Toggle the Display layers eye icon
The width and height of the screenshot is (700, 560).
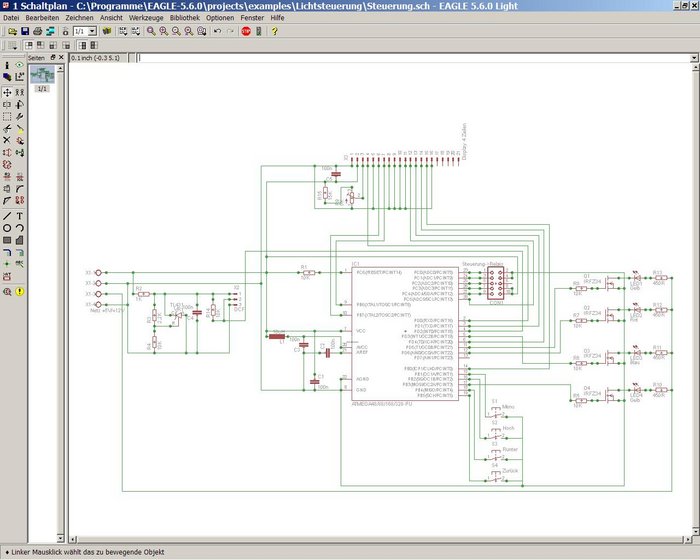pyautogui.click(x=20, y=65)
